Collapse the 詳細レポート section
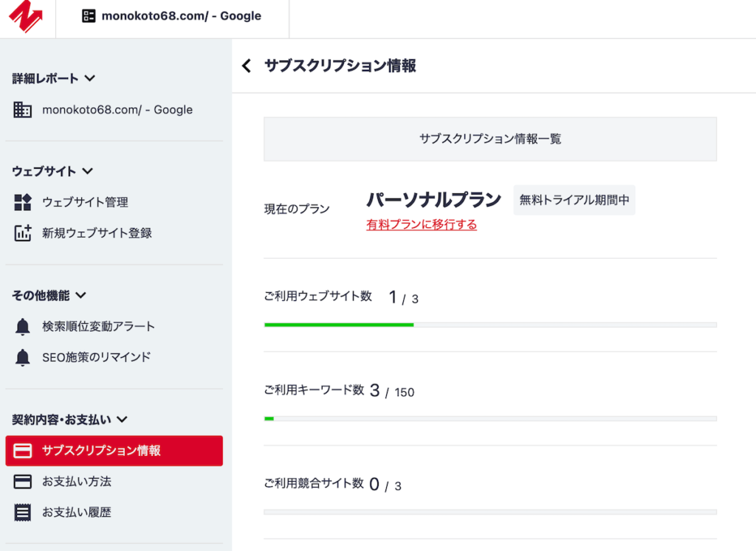Image resolution: width=756 pixels, height=551 pixels. 90,78
